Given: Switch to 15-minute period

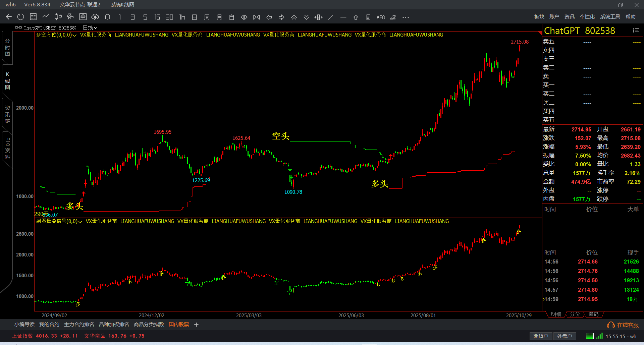Looking at the screenshot, I should 157,17.
